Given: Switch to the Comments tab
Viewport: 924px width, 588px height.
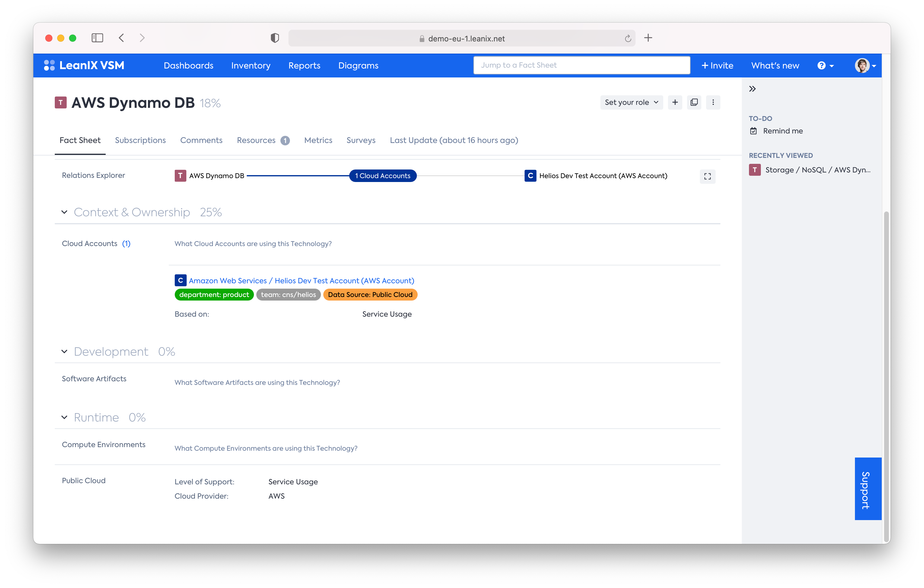Looking at the screenshot, I should [x=201, y=140].
